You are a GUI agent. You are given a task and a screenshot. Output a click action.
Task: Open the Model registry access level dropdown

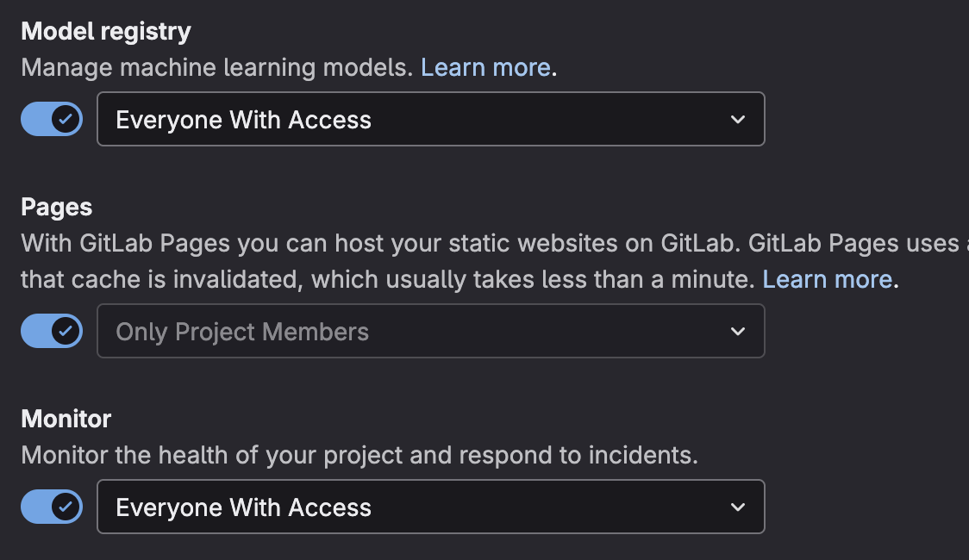[x=429, y=120]
